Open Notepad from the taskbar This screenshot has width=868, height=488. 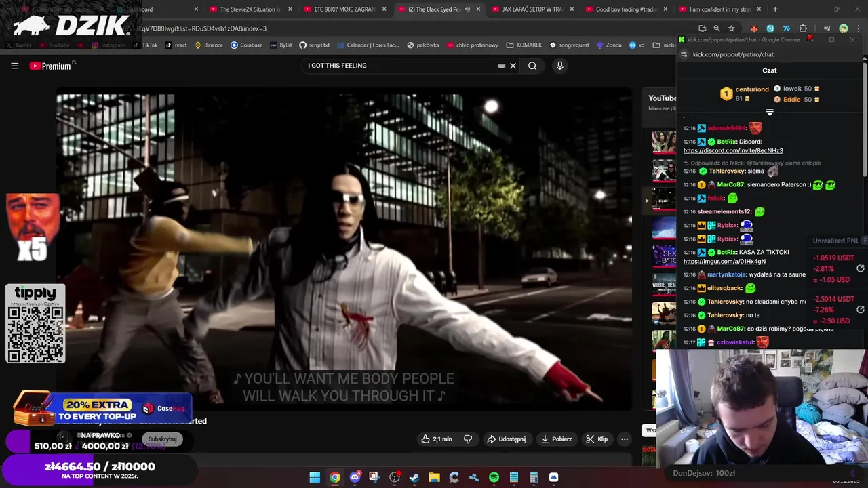(514, 477)
